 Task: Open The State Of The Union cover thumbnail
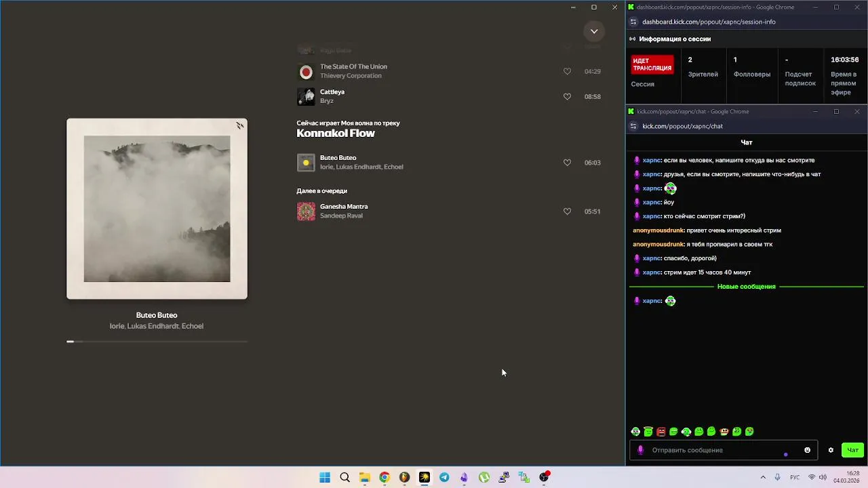[x=306, y=71]
